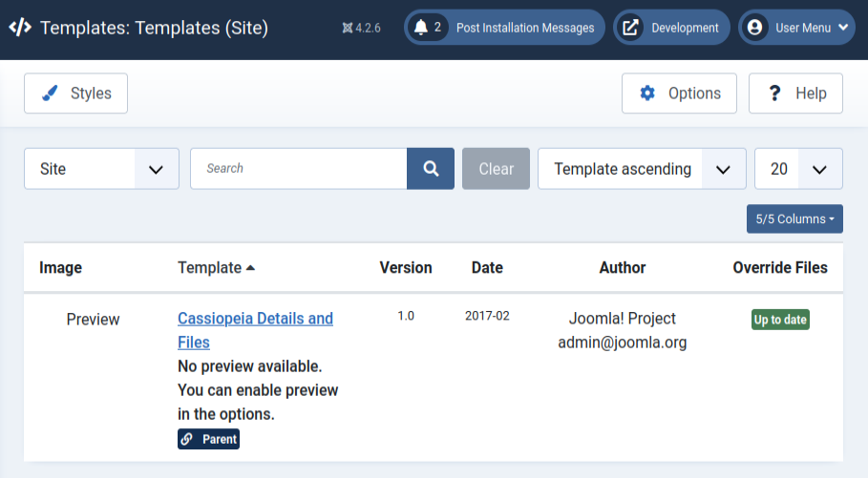The width and height of the screenshot is (868, 478).
Task: Click the Parent badge under Cassiopeia
Action: coord(208,439)
